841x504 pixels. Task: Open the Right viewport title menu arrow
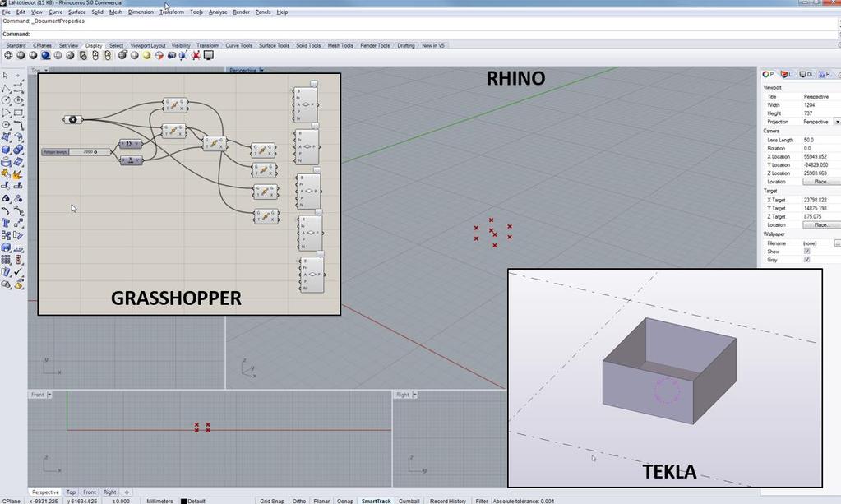click(x=414, y=395)
